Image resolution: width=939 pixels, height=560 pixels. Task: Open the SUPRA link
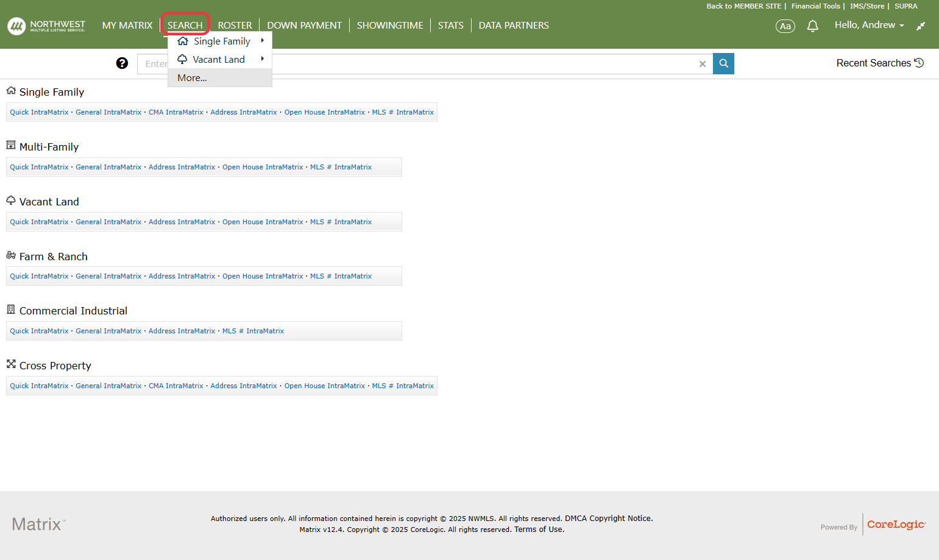point(905,6)
